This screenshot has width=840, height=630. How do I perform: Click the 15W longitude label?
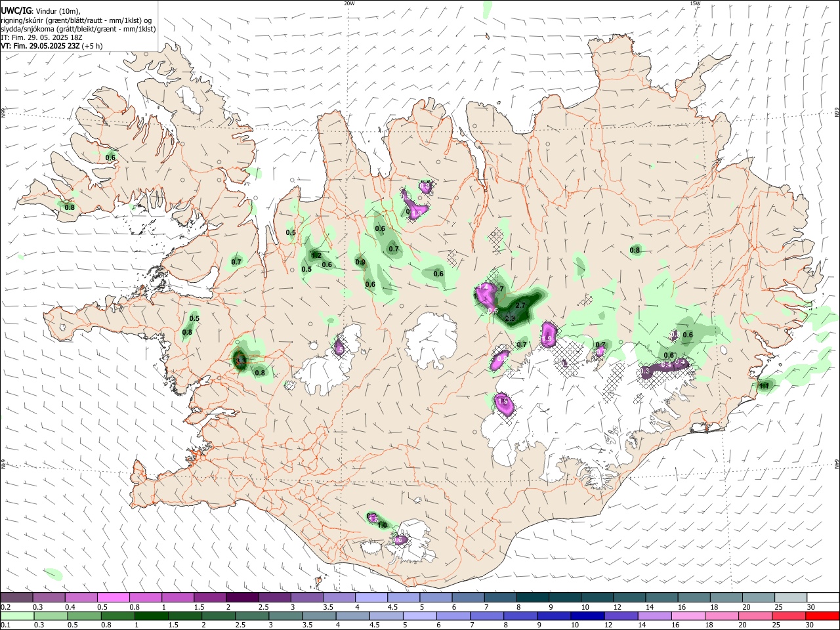(695, 3)
